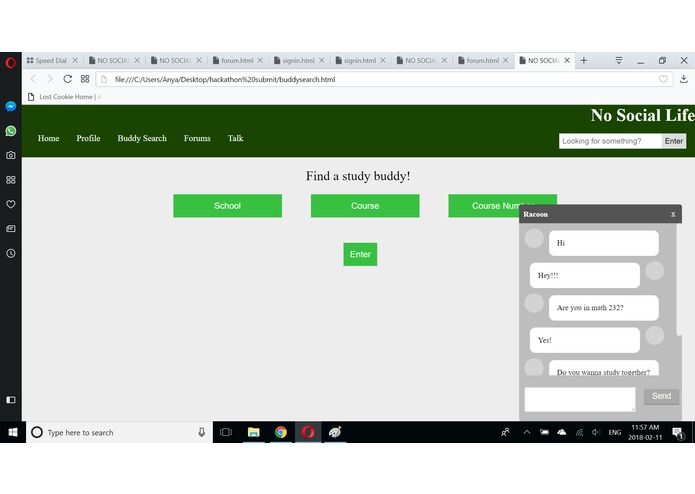This screenshot has height=494, width=695.
Task: Open Forums in the site navigation
Action: coord(197,138)
